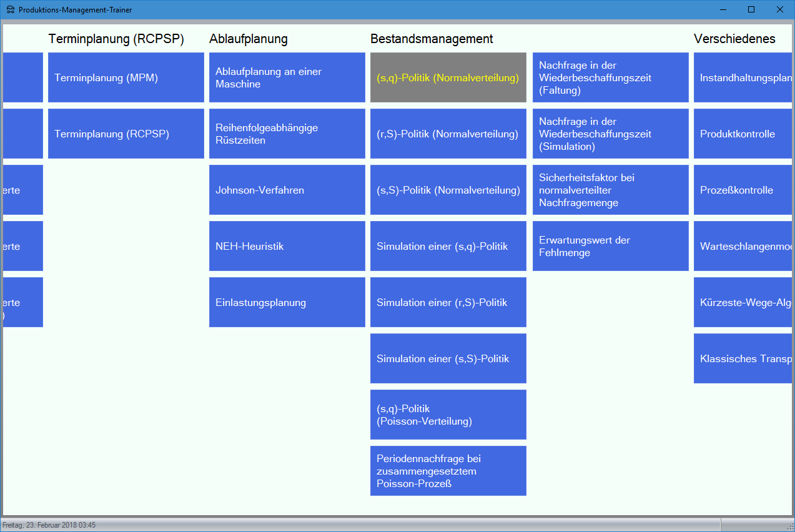Open Reihenfolgeabhängige Rüstzeiten module
Viewport: 795px width, 532px height.
pyautogui.click(x=287, y=134)
